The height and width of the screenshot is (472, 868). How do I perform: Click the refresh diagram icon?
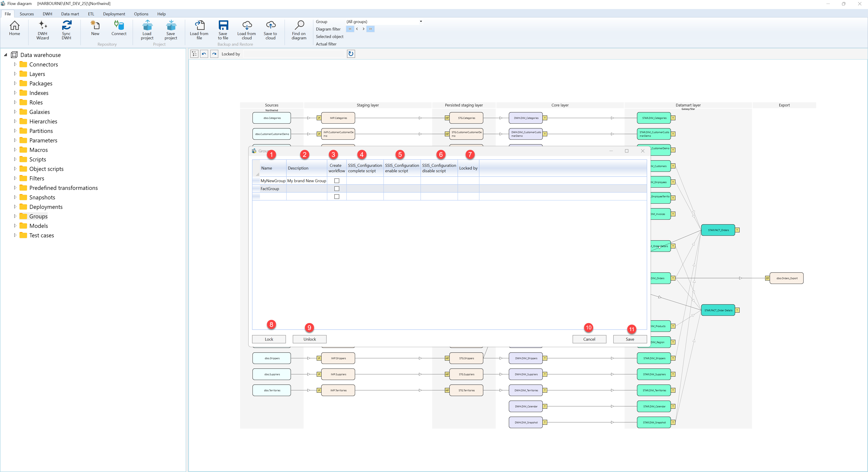click(x=351, y=54)
